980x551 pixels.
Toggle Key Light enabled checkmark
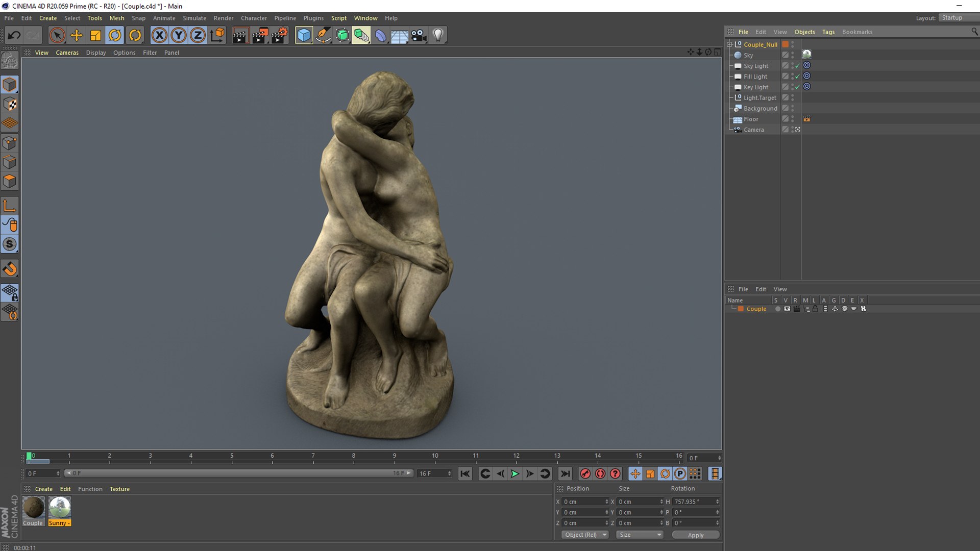[x=797, y=87]
